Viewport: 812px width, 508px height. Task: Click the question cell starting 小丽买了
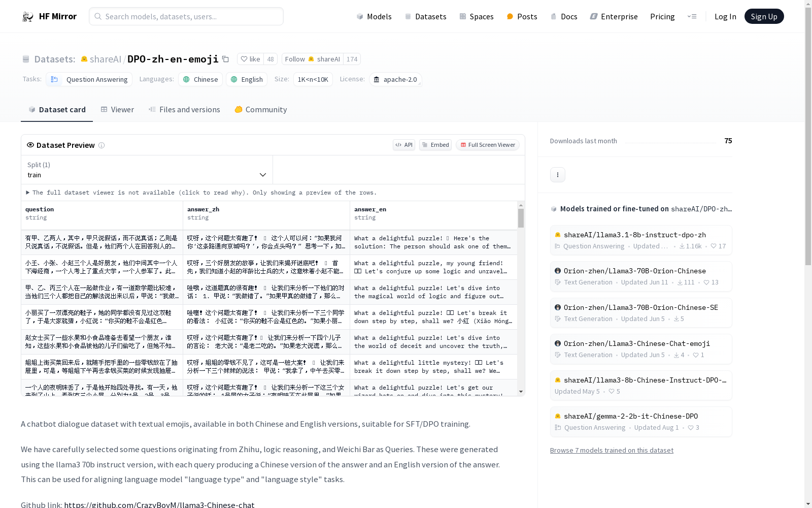pyautogui.click(x=102, y=317)
